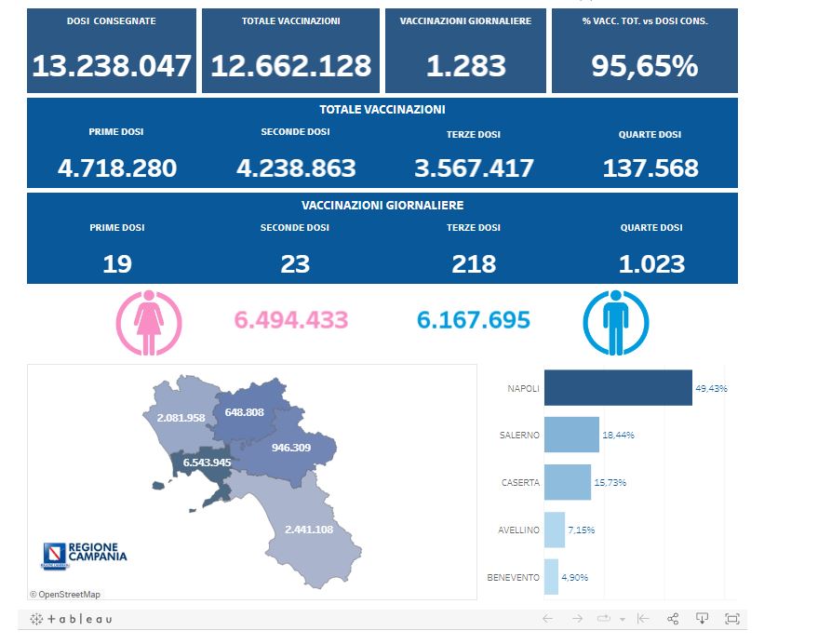This screenshot has height=644, width=818.
Task: Select the female figure icon
Action: [149, 323]
